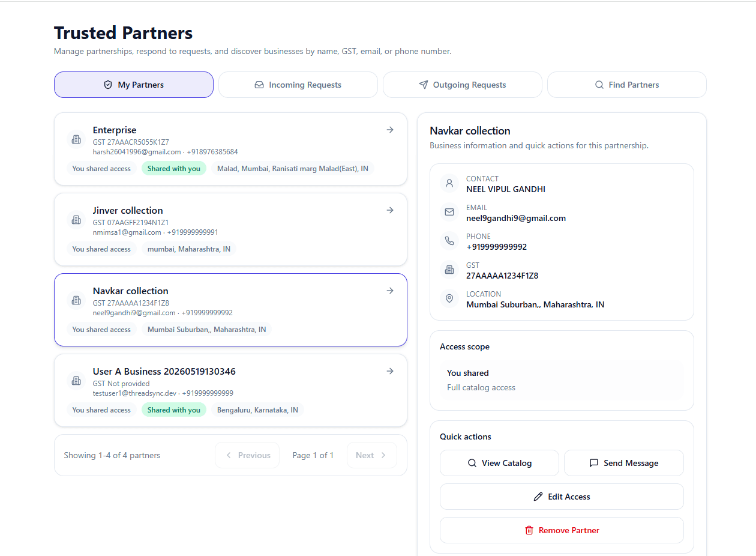Select the Jinver collection partner name
756x556 pixels.
(x=128, y=210)
